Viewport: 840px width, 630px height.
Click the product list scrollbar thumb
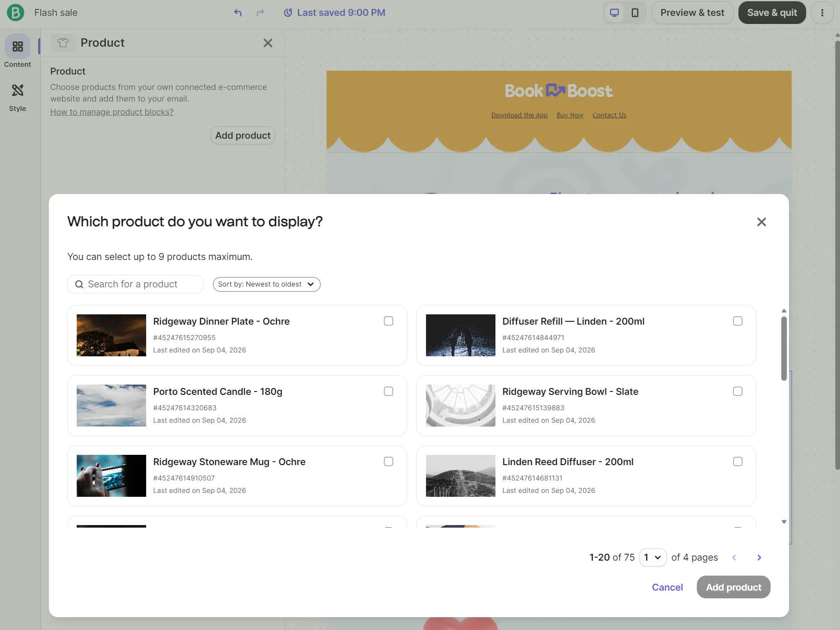pos(784,349)
